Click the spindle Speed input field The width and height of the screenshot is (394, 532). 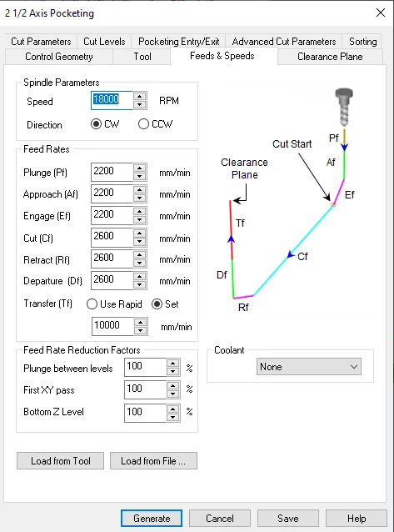coord(112,100)
